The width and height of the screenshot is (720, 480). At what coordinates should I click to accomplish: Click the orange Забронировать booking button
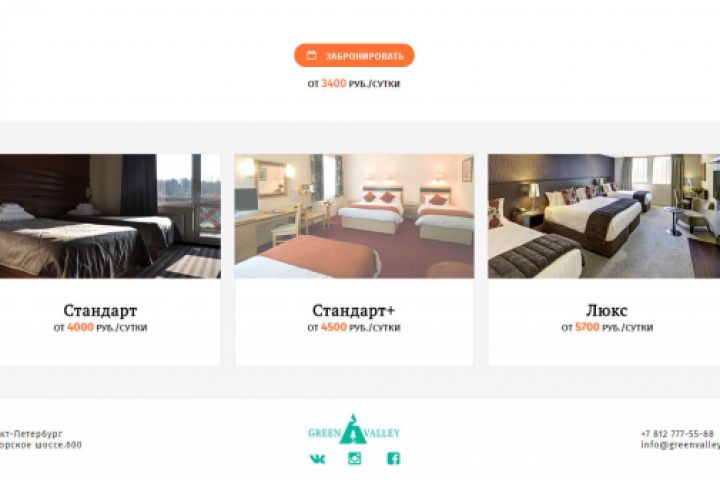(x=354, y=56)
